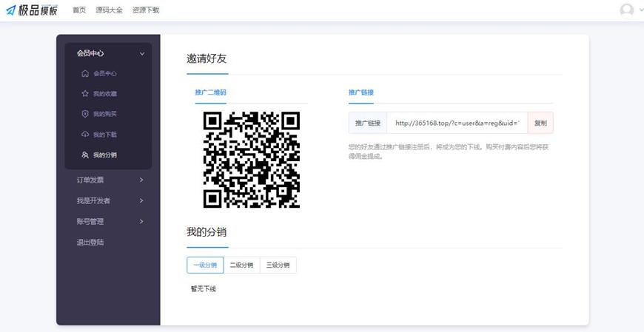Switch to the 二级分销 tab
This screenshot has width=644, height=332.
click(241, 265)
